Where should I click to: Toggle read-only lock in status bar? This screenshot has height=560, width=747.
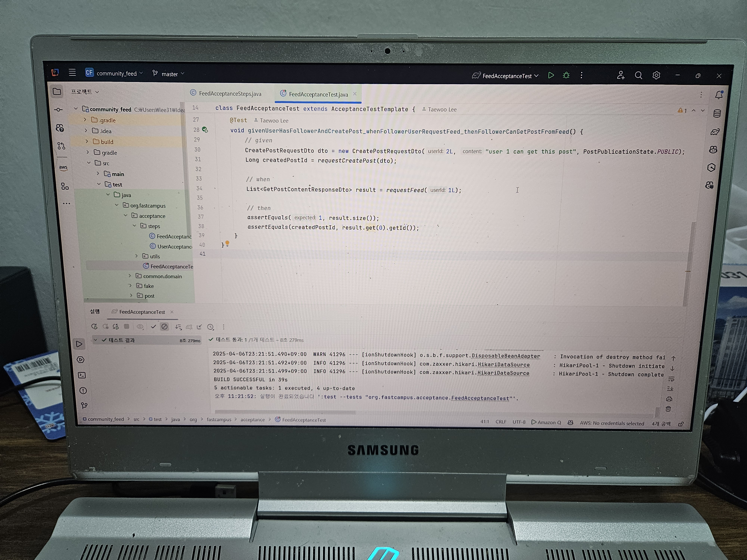tap(681, 424)
